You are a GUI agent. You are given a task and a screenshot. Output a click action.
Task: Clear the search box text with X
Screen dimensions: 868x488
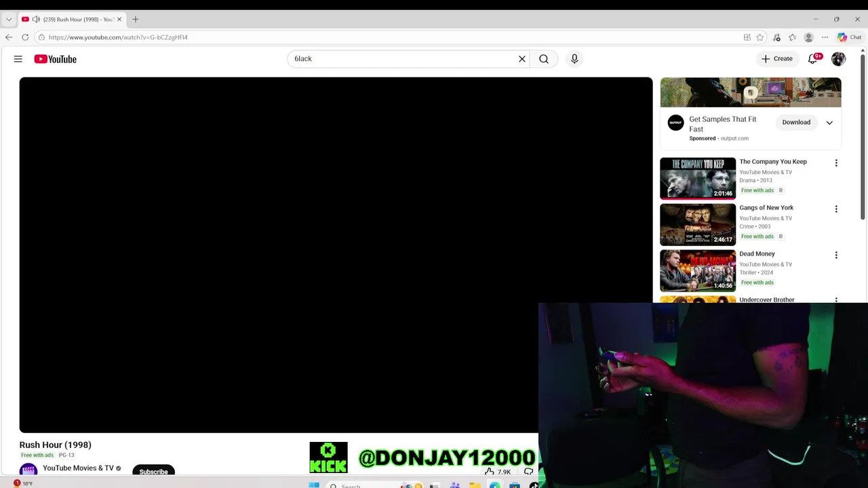[522, 59]
